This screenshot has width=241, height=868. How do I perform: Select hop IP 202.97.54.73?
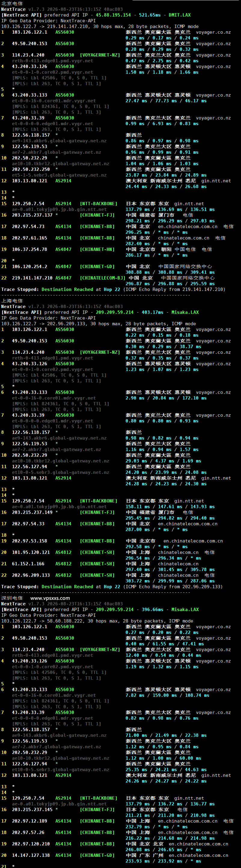(x=28, y=227)
